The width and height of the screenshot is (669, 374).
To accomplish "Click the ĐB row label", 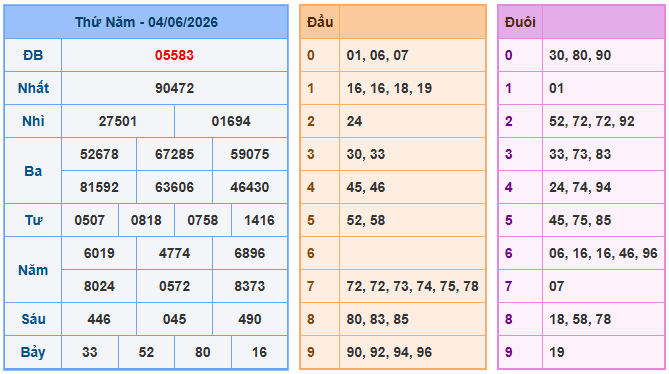I will [x=33, y=55].
